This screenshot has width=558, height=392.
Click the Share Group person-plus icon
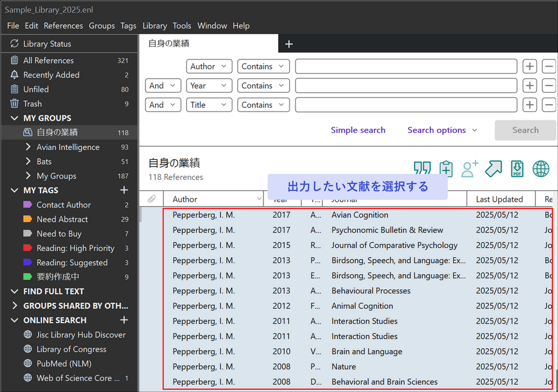(470, 169)
